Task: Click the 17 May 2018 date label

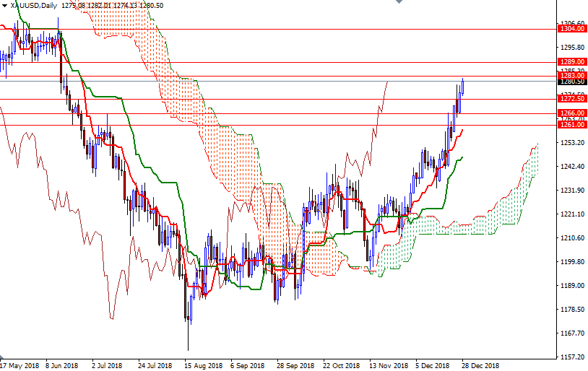Action: [20, 365]
